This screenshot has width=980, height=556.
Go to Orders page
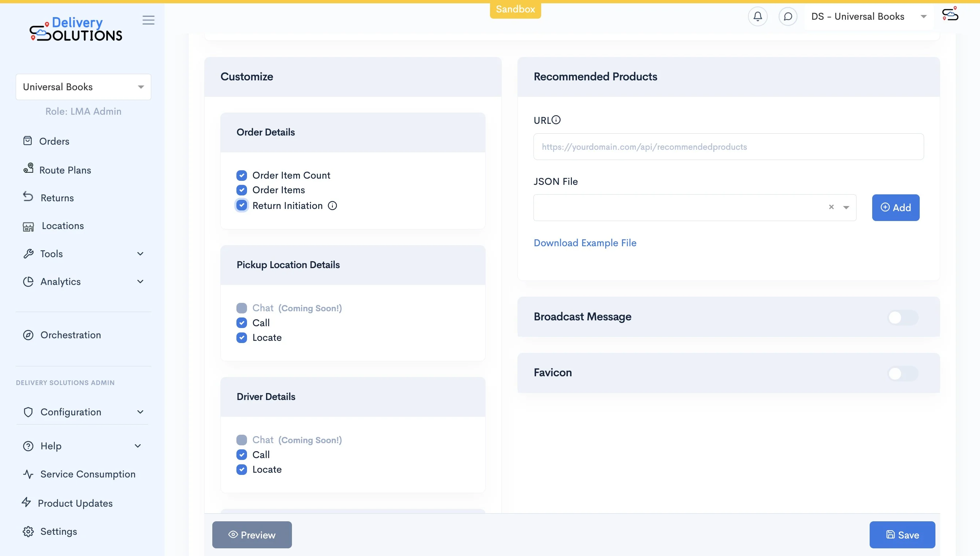coord(54,141)
